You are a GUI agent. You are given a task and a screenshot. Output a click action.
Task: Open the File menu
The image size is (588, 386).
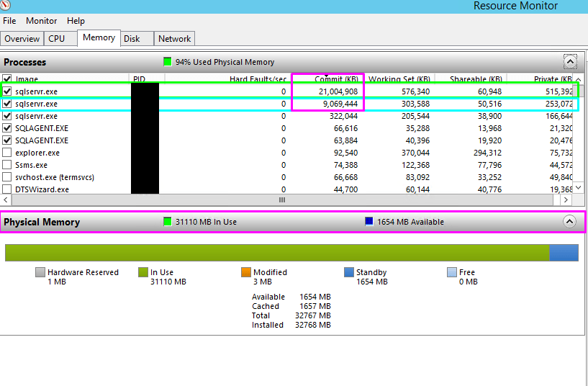tap(9, 21)
